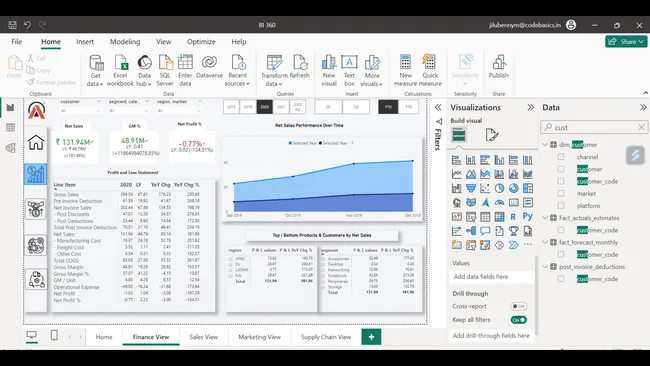
Task: Click the Values field well
Action: point(492,276)
